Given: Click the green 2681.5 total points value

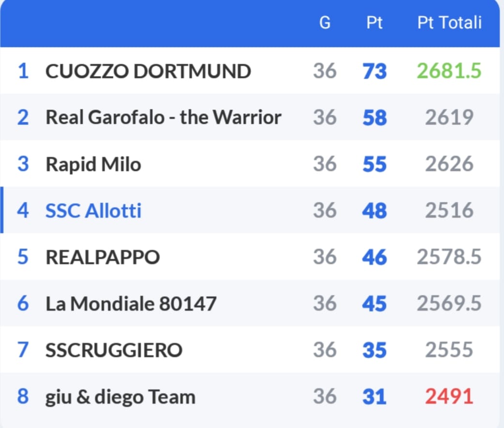Looking at the screenshot, I should point(449,71).
